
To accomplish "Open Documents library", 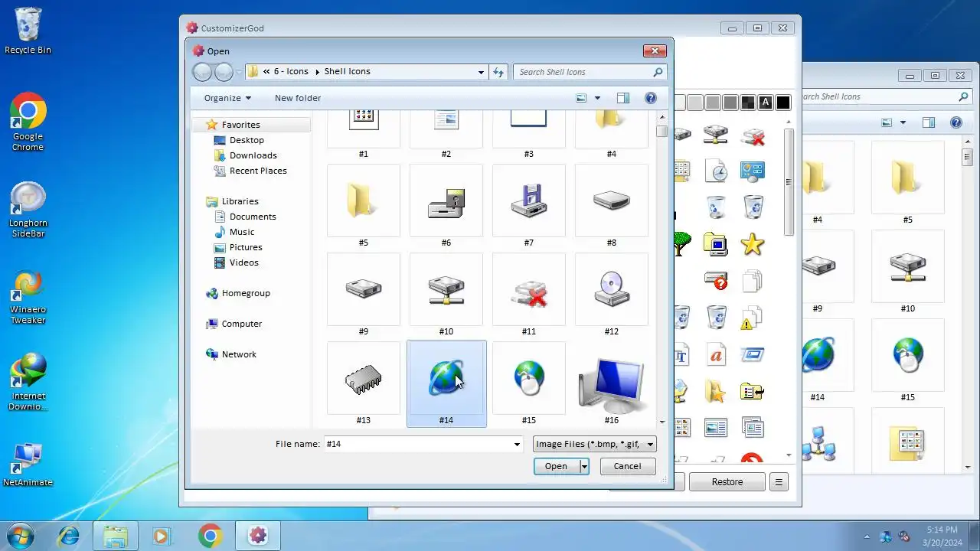I will pyautogui.click(x=253, y=217).
